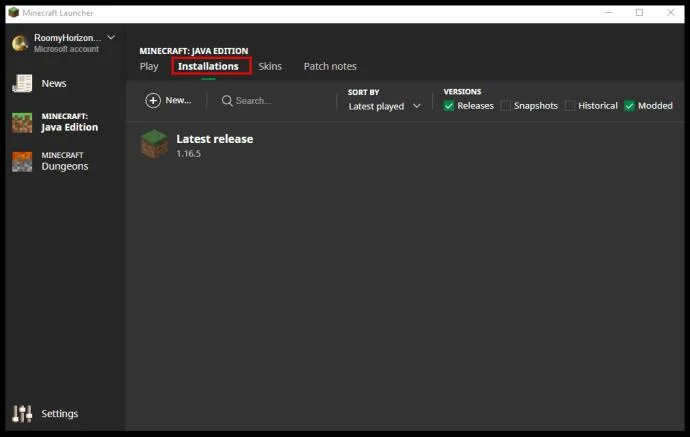The image size is (690, 437).
Task: Click the search magnifier icon
Action: [x=227, y=101]
